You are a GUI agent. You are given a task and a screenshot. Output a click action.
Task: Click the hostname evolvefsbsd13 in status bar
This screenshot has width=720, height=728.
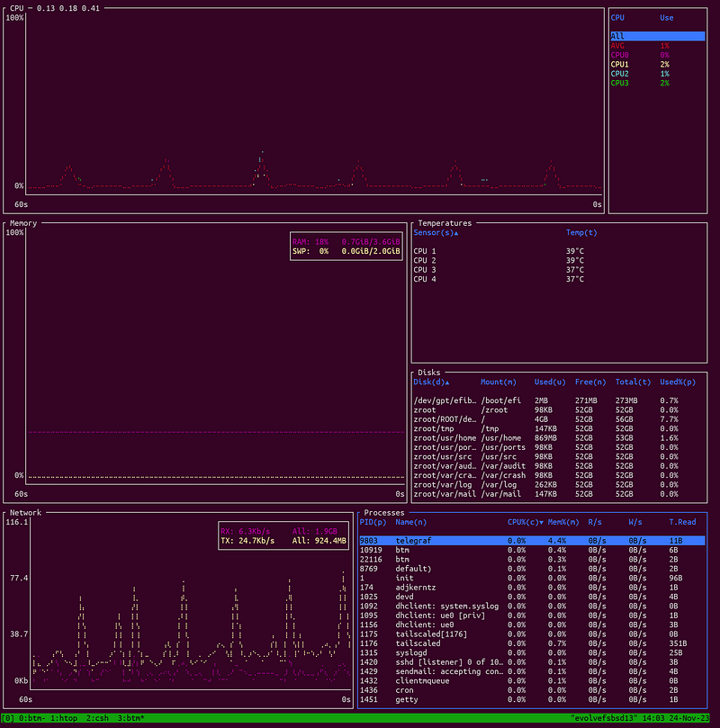[x=604, y=718]
